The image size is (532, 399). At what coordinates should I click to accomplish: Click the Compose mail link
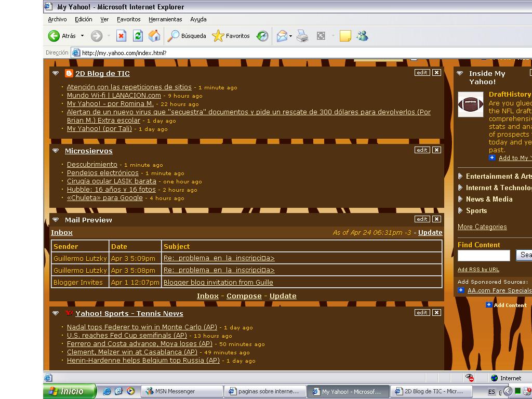point(244,296)
